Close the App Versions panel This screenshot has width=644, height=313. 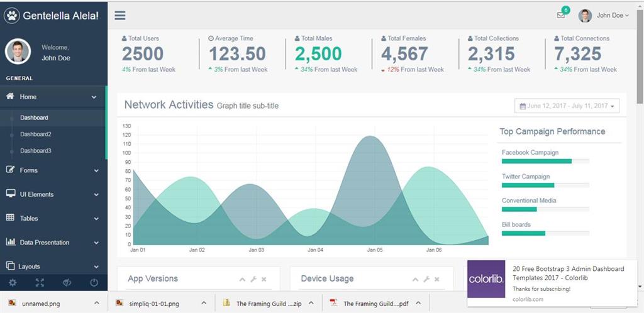pos(264,279)
